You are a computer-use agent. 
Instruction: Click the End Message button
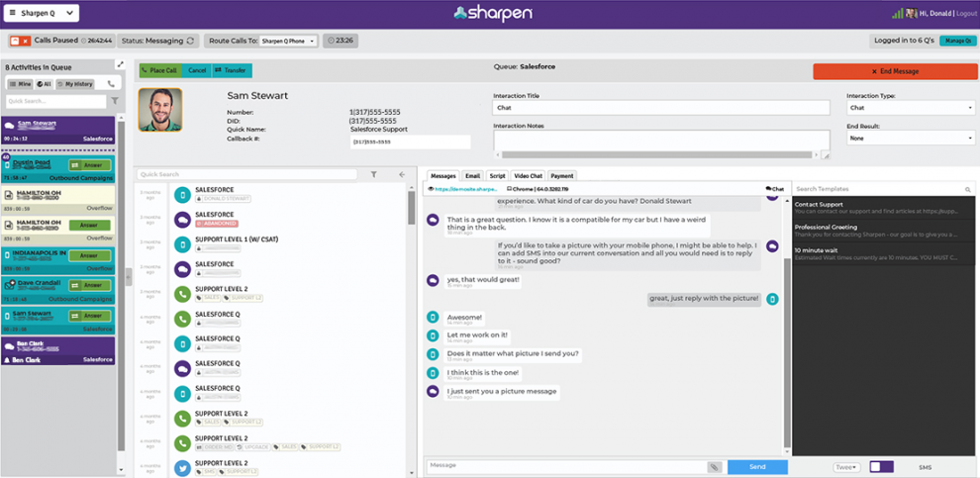(895, 71)
